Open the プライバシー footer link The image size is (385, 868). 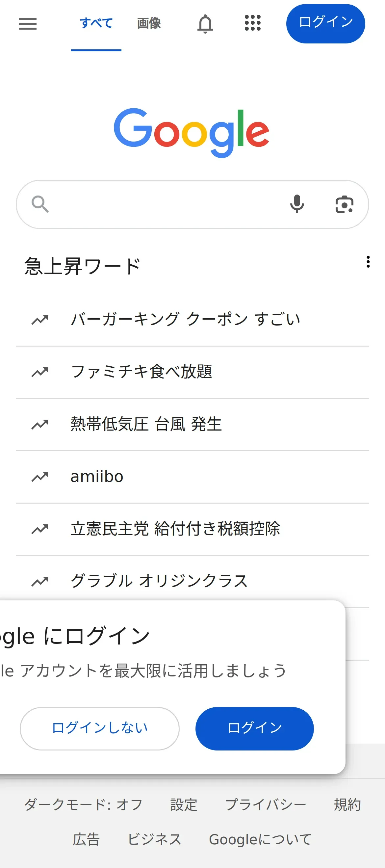[x=266, y=805]
